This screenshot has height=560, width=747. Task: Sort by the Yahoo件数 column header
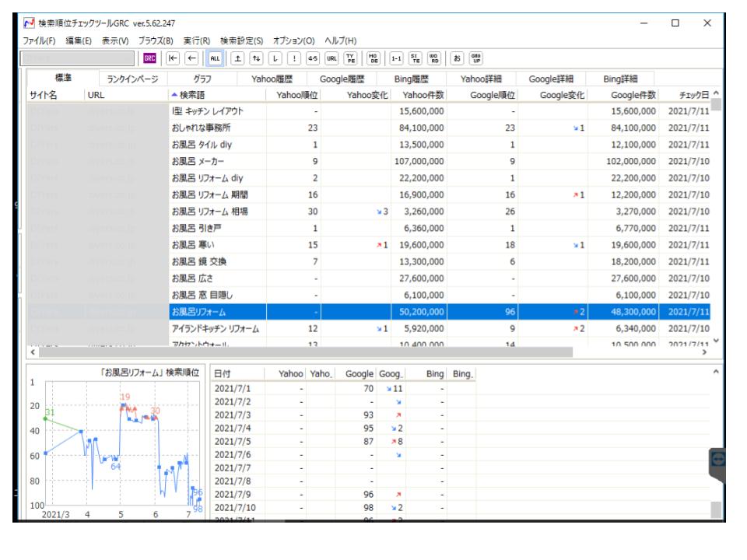click(419, 95)
